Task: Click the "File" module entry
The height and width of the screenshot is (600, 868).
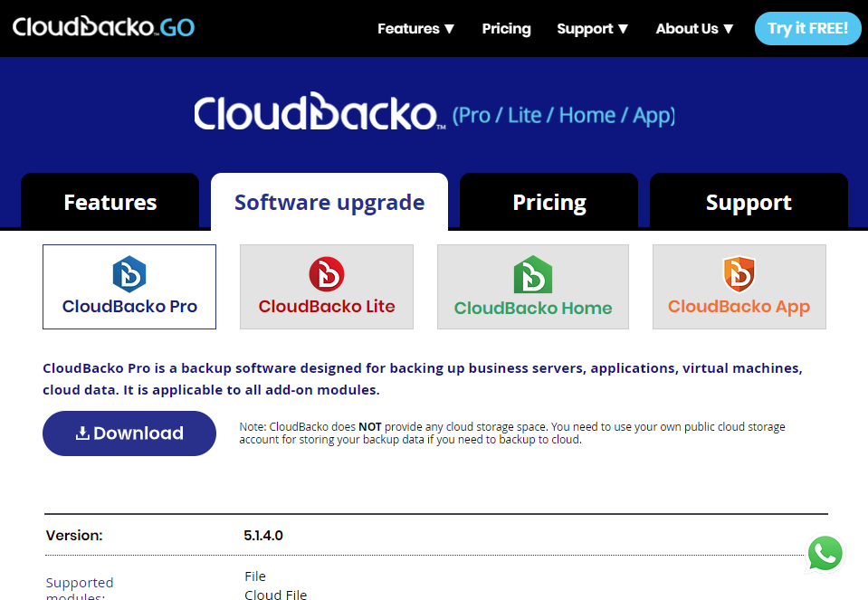Action: [x=255, y=576]
